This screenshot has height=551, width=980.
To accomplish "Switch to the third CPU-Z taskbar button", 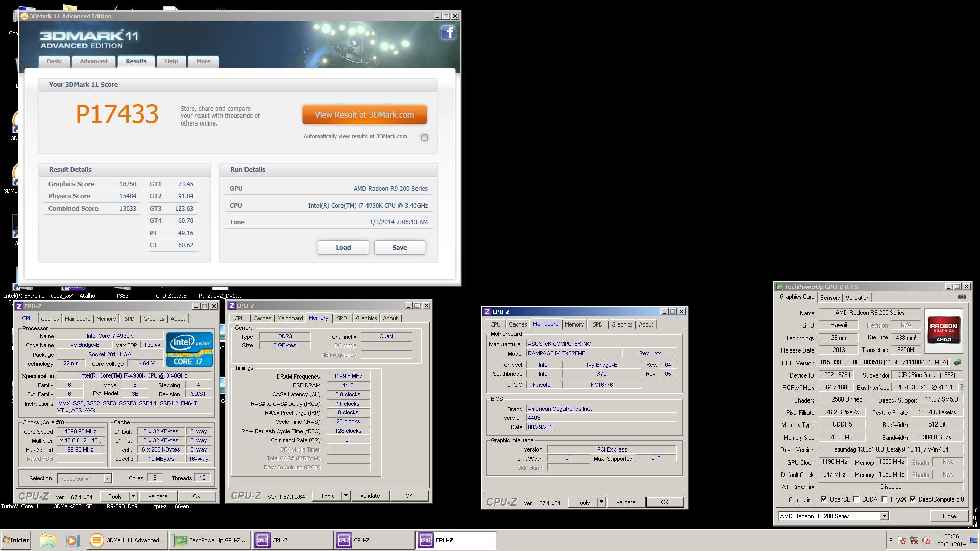I will coord(456,540).
